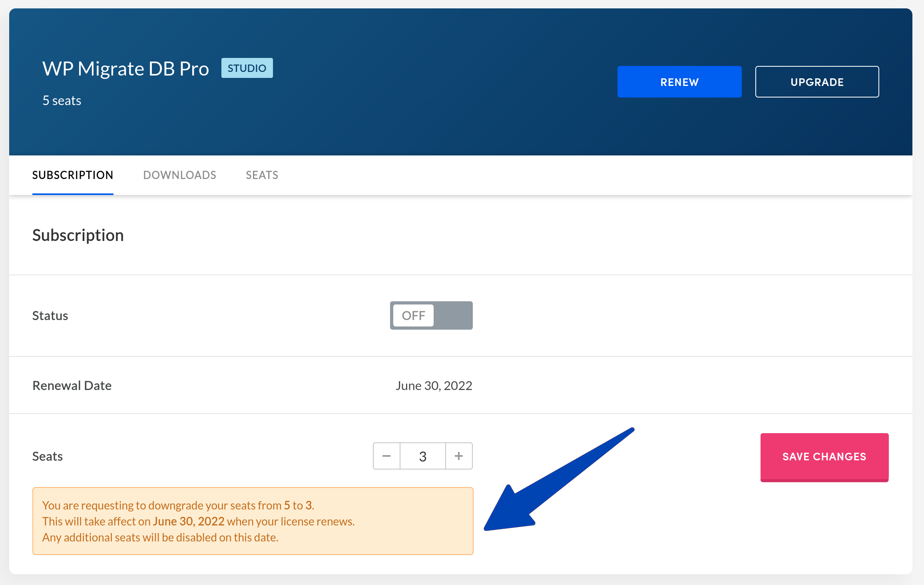Click the renewal date June 30 2022
The height and width of the screenshot is (585, 924).
pos(434,385)
